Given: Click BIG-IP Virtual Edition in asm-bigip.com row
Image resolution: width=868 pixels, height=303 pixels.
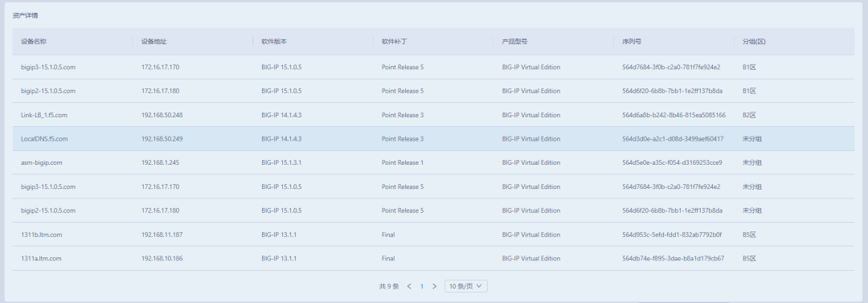Looking at the screenshot, I should [x=531, y=163].
